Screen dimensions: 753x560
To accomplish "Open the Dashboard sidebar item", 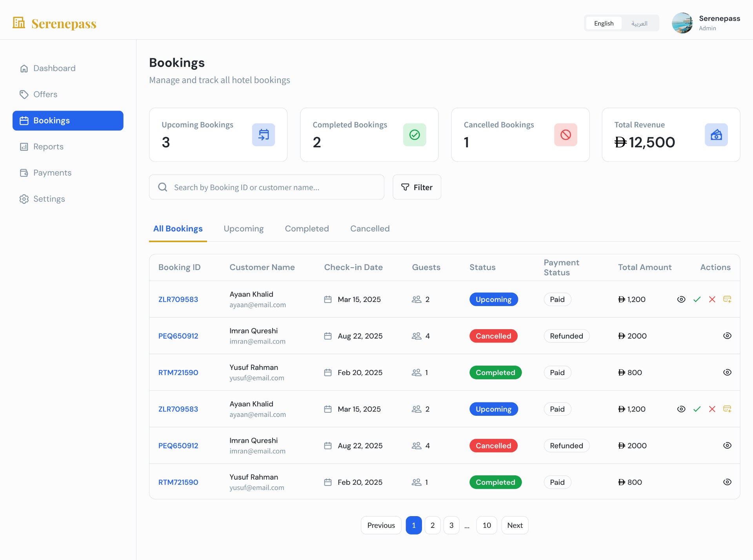I will click(68, 68).
